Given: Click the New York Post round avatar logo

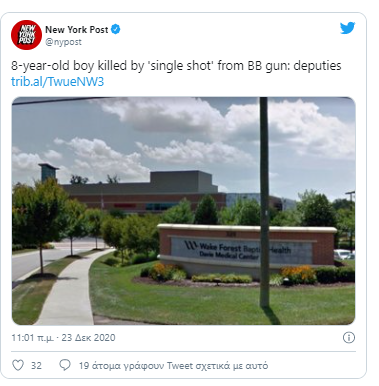Looking at the screenshot, I should tap(26, 35).
